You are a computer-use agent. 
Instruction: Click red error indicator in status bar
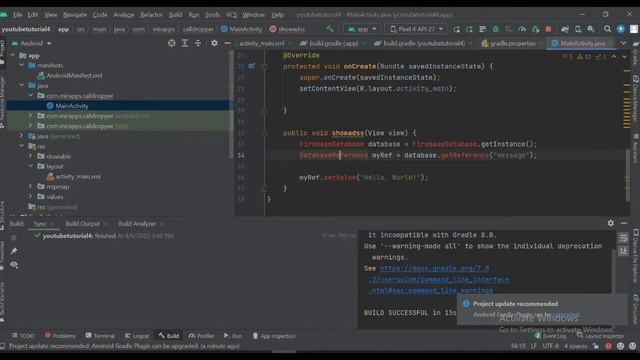tap(608, 346)
